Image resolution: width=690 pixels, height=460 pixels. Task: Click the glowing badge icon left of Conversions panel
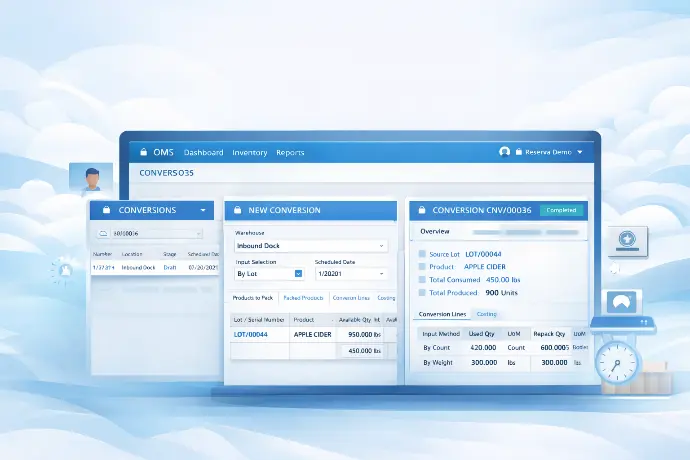pyautogui.click(x=65, y=270)
